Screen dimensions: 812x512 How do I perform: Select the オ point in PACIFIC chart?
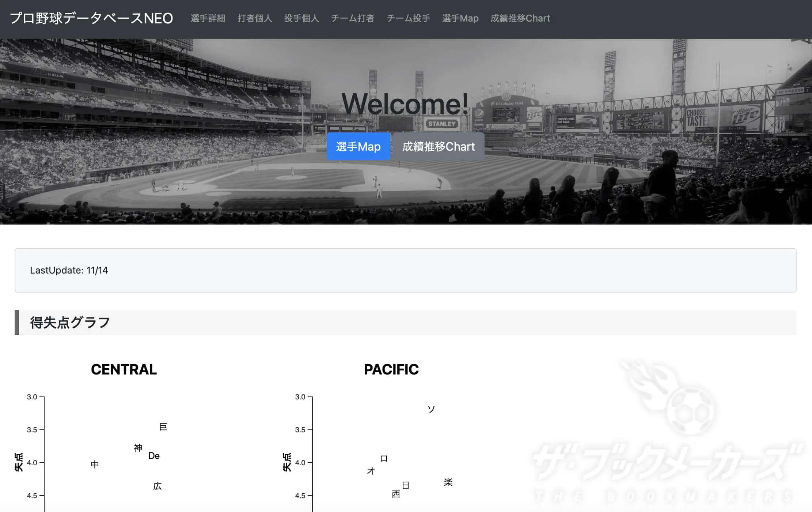(x=371, y=471)
